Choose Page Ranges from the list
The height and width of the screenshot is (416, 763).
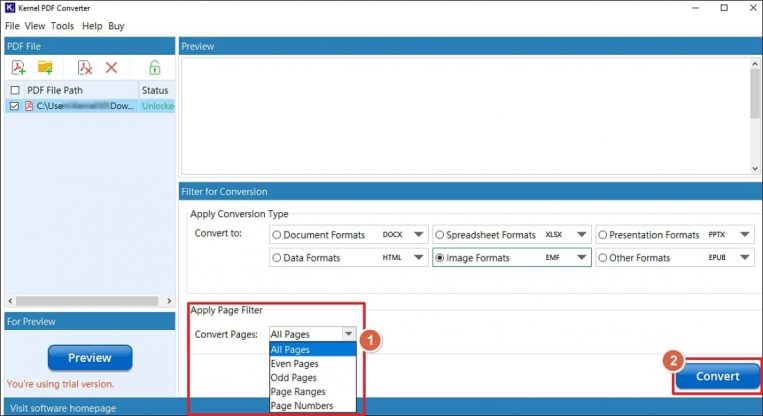312,392
